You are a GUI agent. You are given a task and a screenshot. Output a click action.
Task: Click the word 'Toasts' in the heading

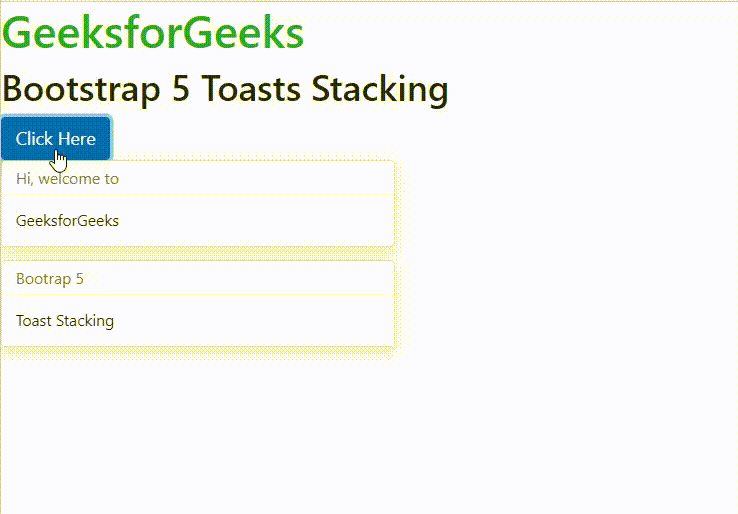[253, 89]
